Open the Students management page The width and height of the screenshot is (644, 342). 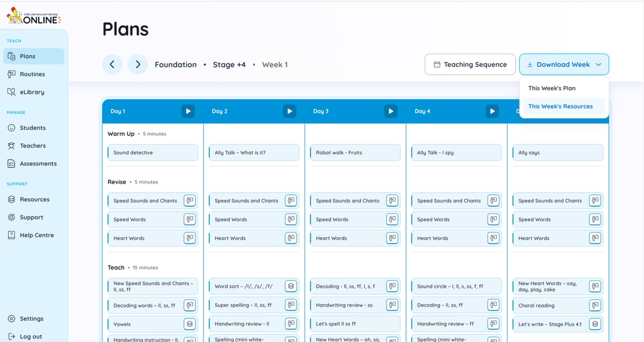[x=32, y=128]
